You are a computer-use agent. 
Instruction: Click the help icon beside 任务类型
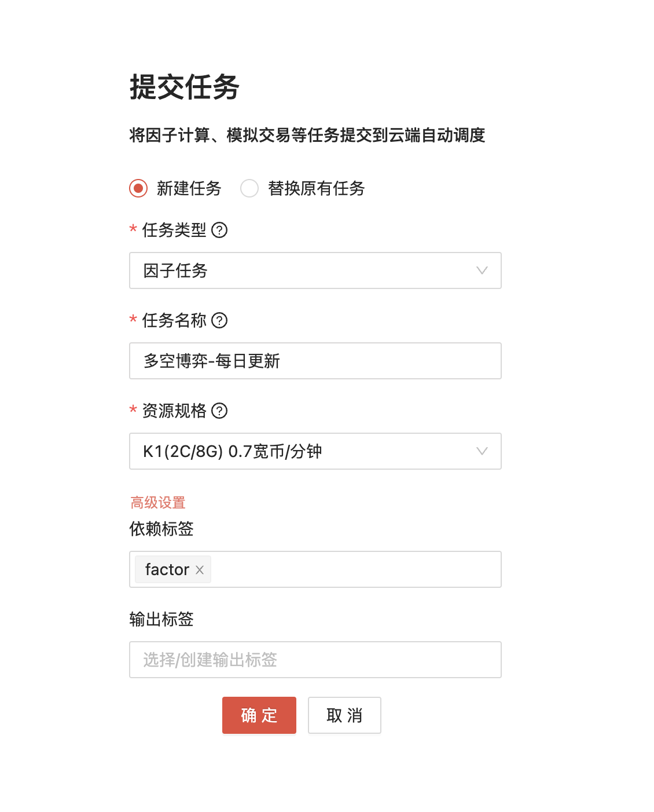point(219,230)
